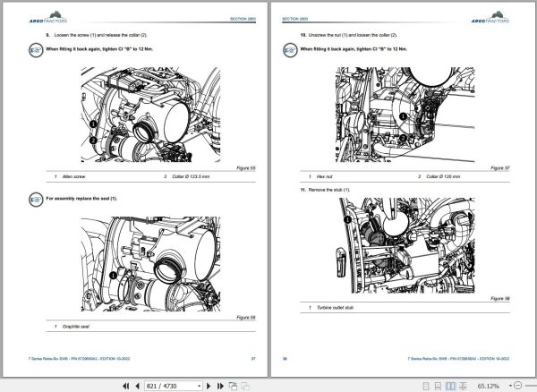Click the 'Turbine outlet stub' legend text
537x392 pixels.
tap(335, 308)
